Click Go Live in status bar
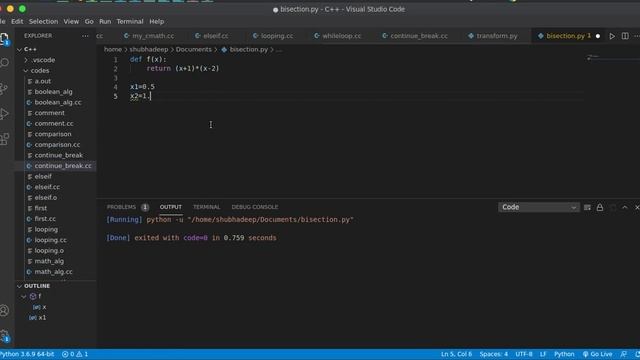Viewport: 640px width, 360px height. pos(597,354)
